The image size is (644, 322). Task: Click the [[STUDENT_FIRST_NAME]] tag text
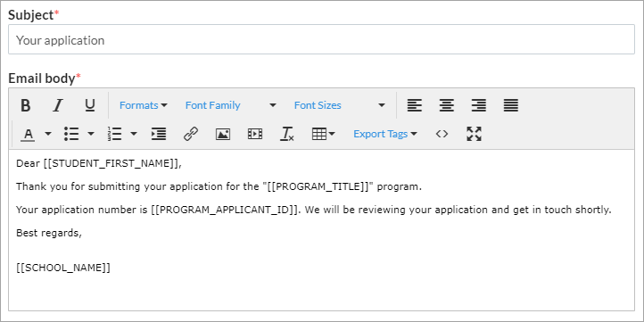[111, 163]
